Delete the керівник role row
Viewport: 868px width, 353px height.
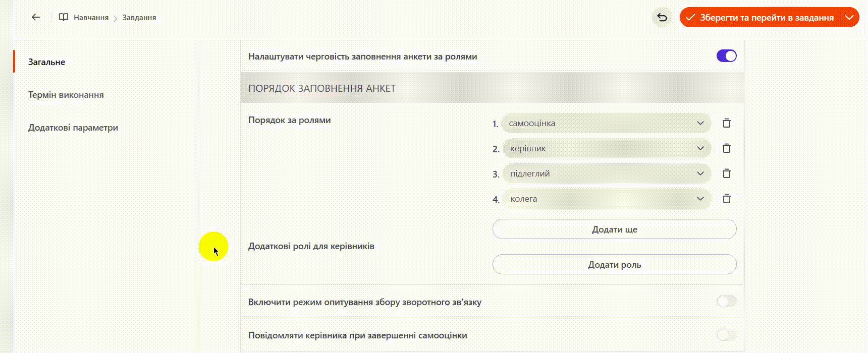tap(727, 148)
